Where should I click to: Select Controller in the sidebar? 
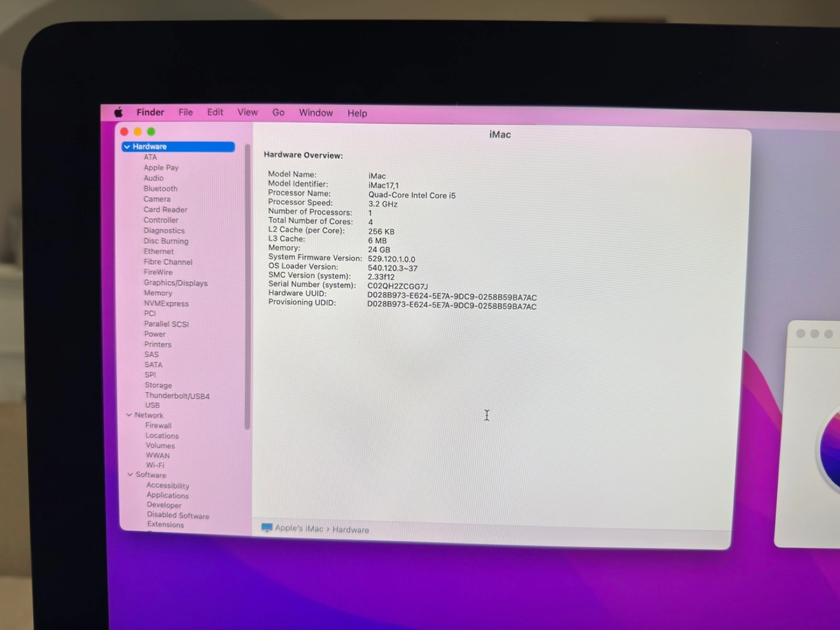point(161,220)
